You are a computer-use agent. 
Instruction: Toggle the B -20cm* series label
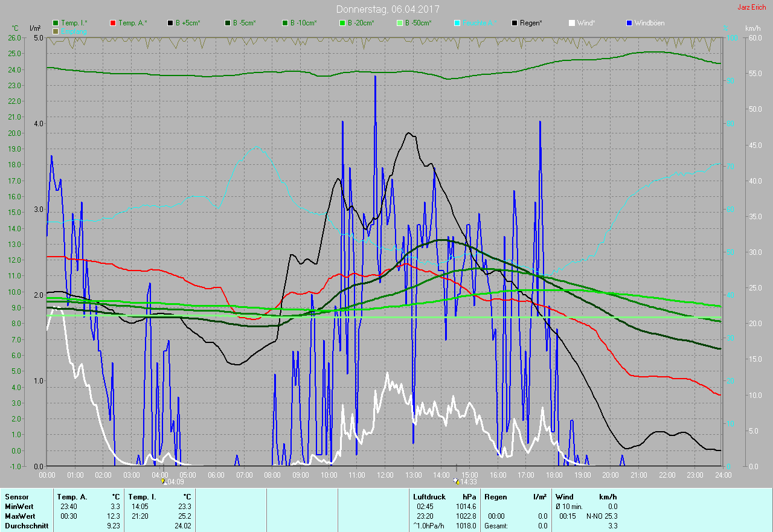click(x=360, y=23)
